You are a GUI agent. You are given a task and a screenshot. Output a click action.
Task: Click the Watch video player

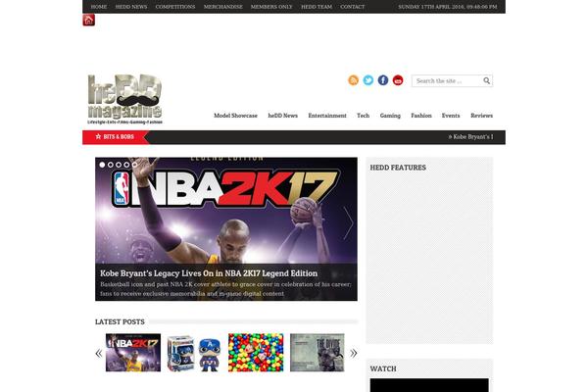(x=429, y=385)
